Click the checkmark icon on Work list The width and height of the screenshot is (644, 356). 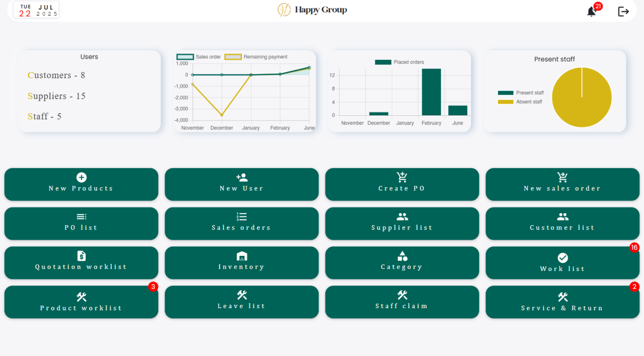[562, 258]
